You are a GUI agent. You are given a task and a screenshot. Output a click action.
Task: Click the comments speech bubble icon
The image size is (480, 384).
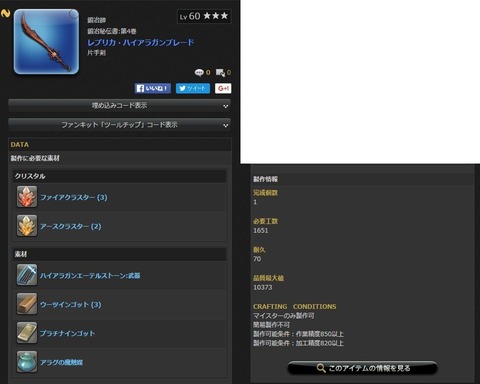[x=199, y=72]
